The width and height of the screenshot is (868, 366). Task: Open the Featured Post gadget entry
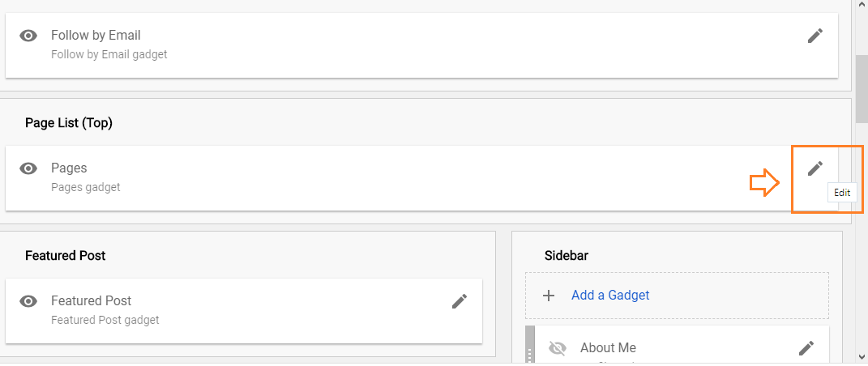[244, 311]
